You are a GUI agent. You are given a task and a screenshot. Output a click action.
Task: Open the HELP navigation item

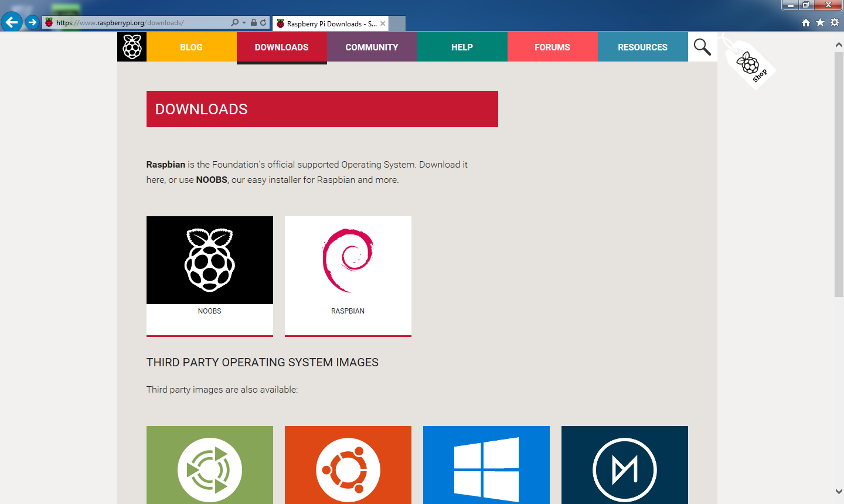(x=462, y=47)
